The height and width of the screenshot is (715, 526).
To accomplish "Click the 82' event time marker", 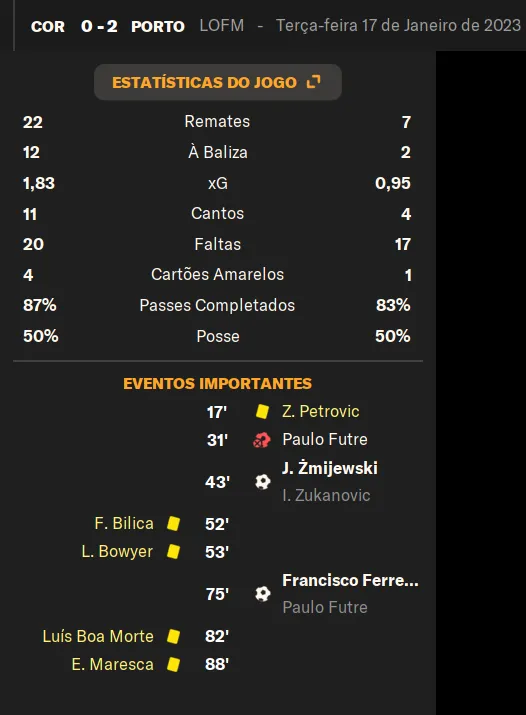I will pos(217,636).
